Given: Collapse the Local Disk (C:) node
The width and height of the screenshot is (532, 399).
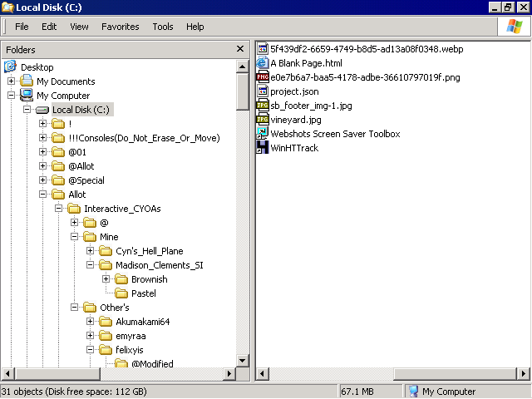Looking at the screenshot, I should point(27,110).
